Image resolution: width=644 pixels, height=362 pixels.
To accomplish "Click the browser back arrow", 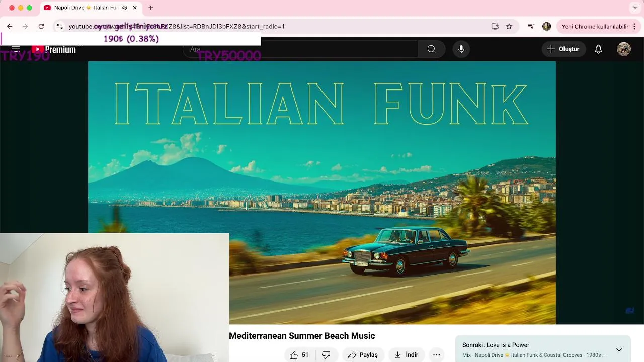I will [10, 26].
